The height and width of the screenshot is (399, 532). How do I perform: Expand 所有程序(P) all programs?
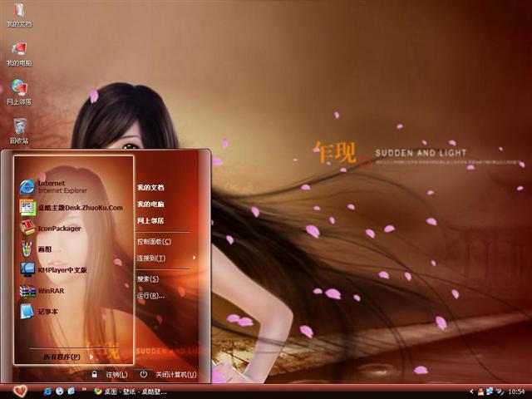(62, 357)
